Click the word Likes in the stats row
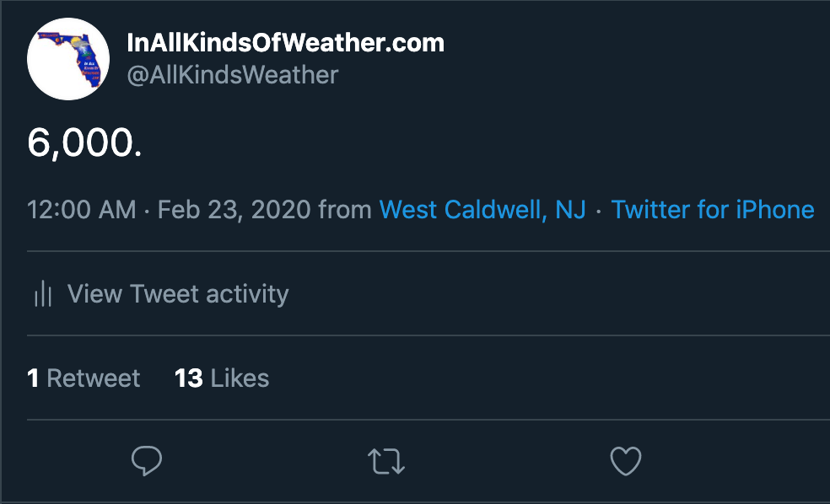Image resolution: width=830 pixels, height=504 pixels. pyautogui.click(x=240, y=378)
